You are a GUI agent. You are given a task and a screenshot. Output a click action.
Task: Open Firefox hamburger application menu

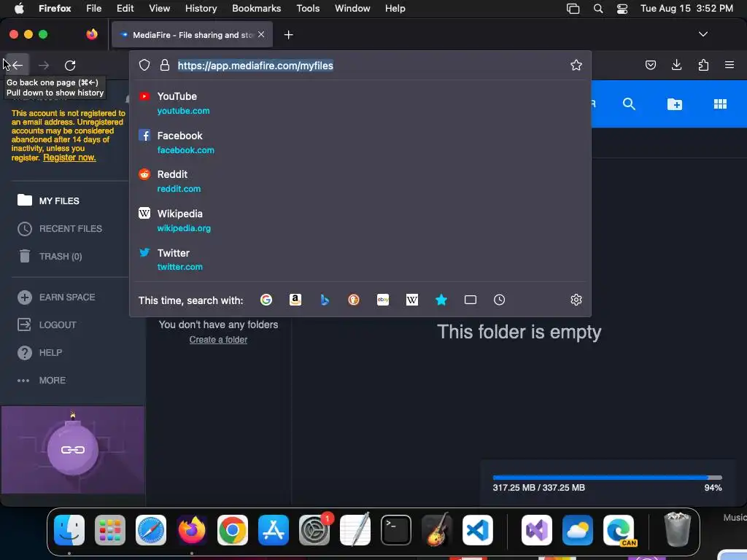pos(729,65)
